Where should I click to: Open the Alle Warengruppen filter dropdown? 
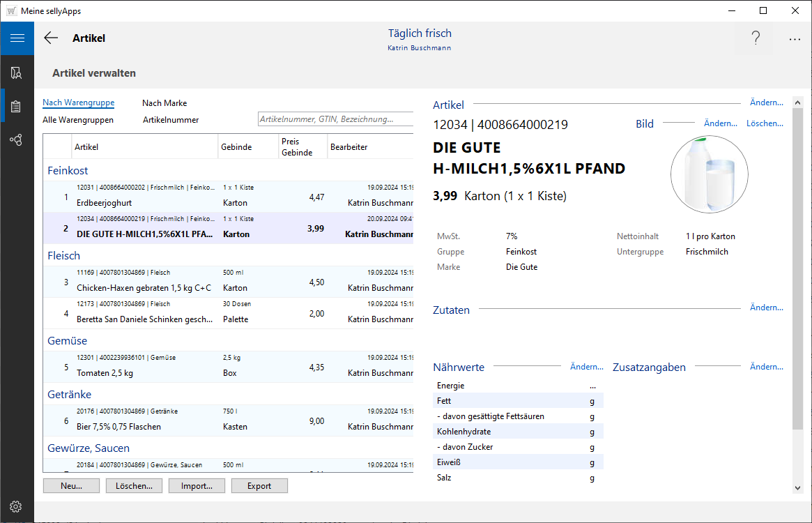[x=78, y=120]
